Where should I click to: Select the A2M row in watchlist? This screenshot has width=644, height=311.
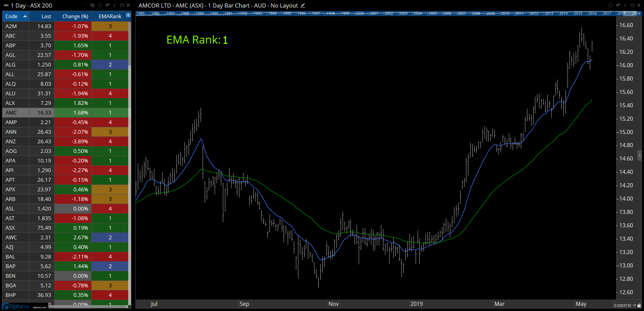(65, 26)
